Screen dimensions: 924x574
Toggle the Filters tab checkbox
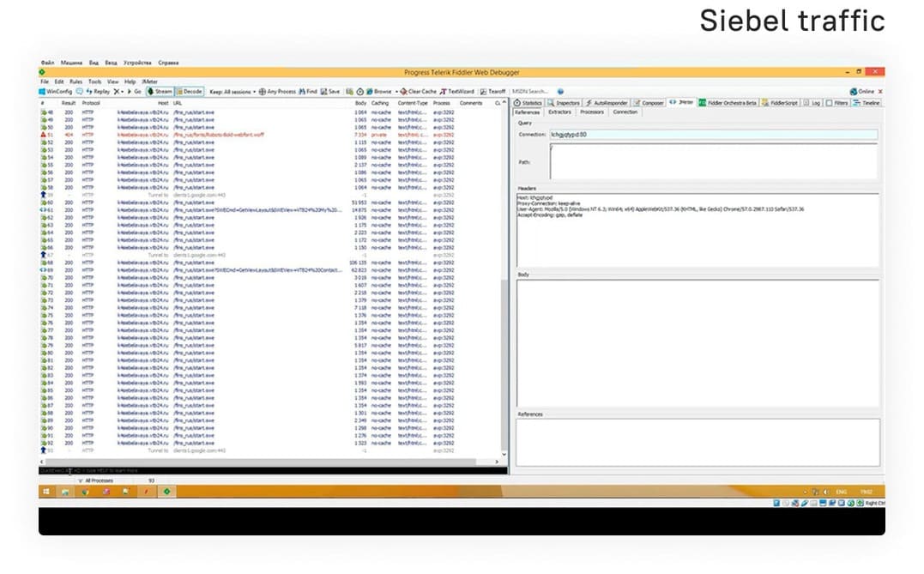pyautogui.click(x=829, y=103)
